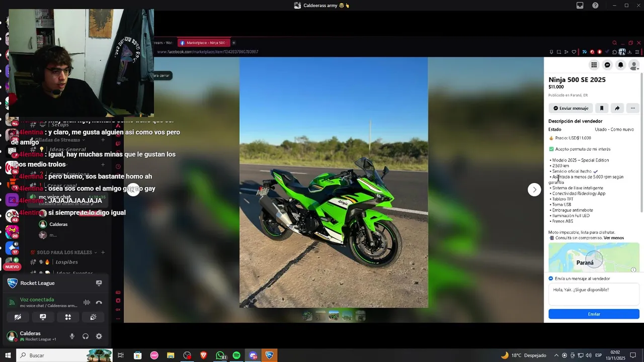Click the browser address bar URL

point(208,52)
